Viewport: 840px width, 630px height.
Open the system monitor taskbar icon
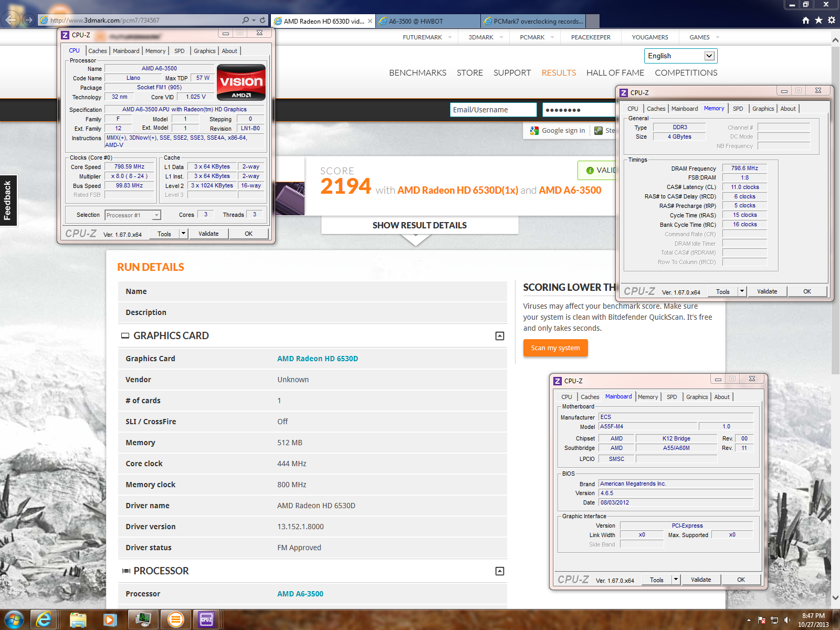(x=143, y=620)
